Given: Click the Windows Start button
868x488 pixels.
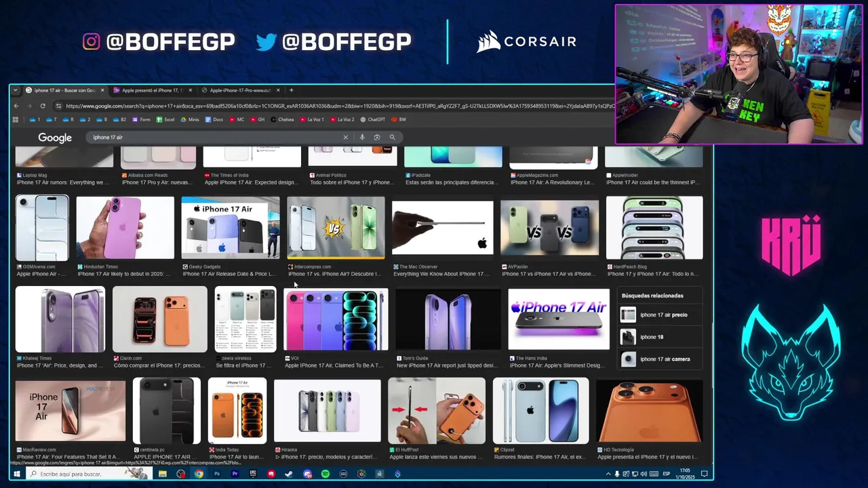Looking at the screenshot, I should click(x=16, y=474).
